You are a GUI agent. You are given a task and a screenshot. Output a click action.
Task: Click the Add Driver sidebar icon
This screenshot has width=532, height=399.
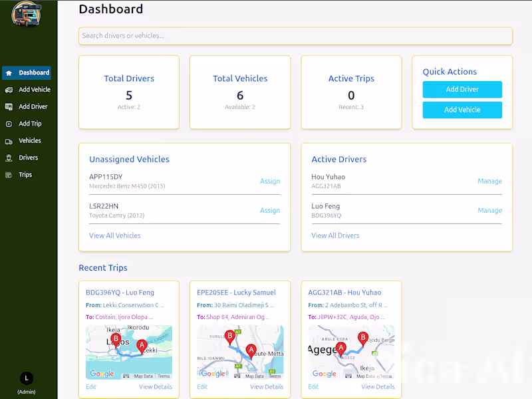(9, 107)
